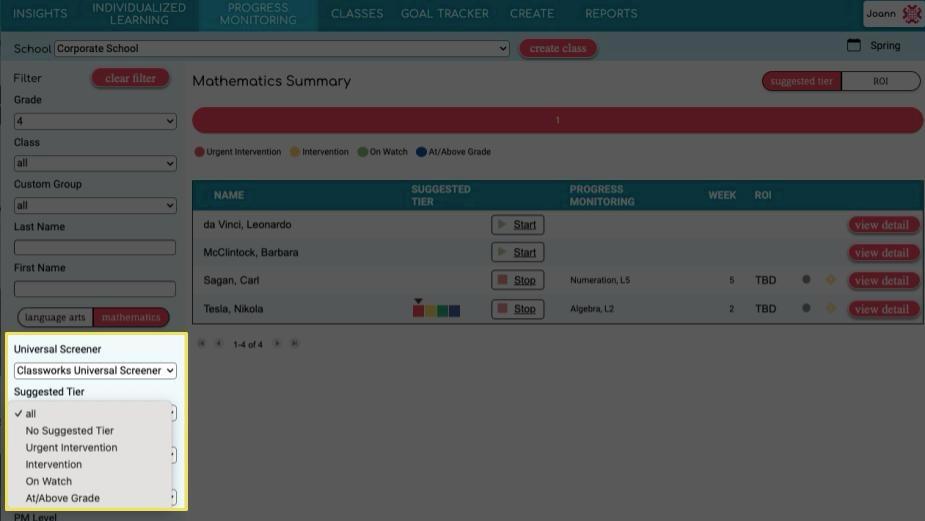Switch subject to mathematics
925x521 pixels.
click(x=131, y=317)
